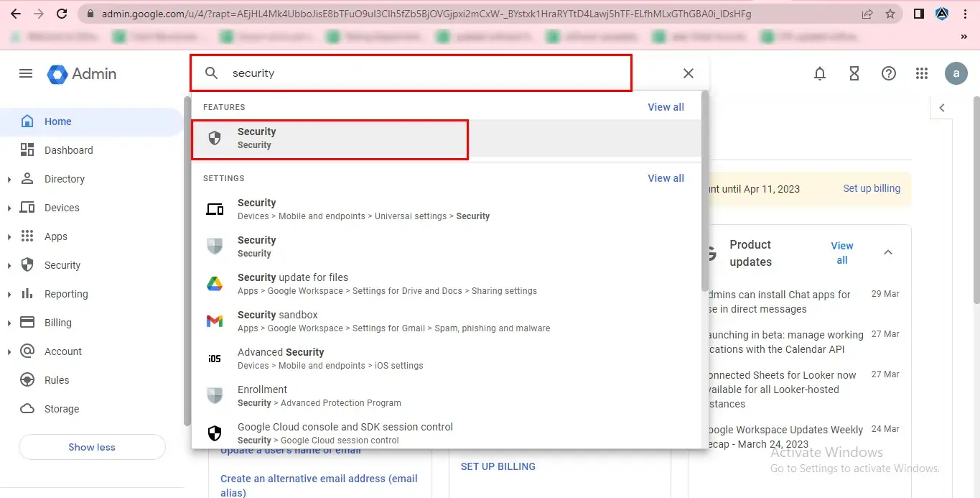
Task: Open the account avatar 'a'
Action: (x=956, y=73)
